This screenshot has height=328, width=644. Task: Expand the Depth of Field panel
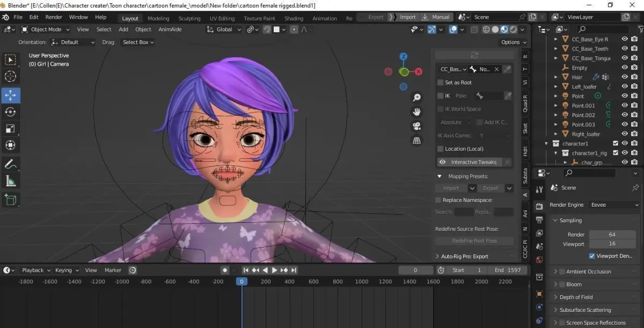click(x=576, y=297)
